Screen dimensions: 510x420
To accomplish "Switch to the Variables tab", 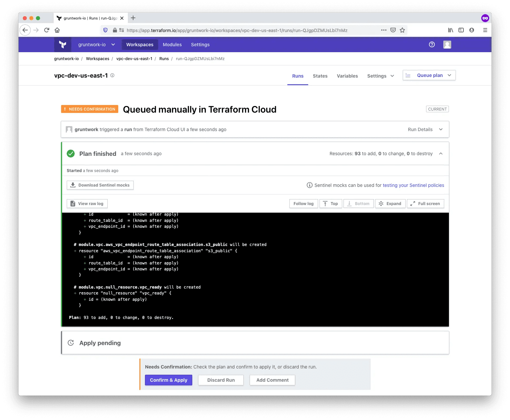I will tap(347, 76).
